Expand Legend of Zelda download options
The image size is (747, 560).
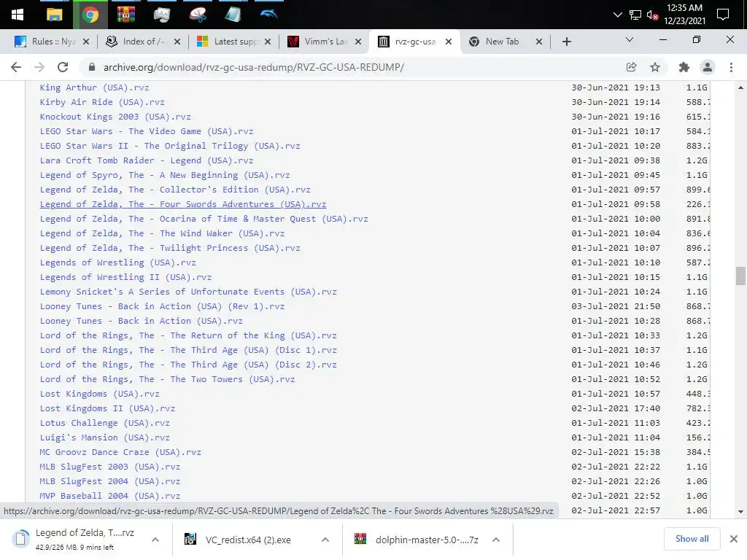click(x=155, y=540)
